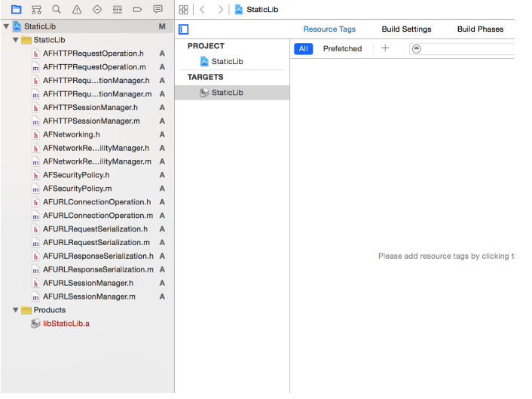The image size is (532, 399).
Task: Open the Project navigator folder icon
Action: [x=16, y=10]
